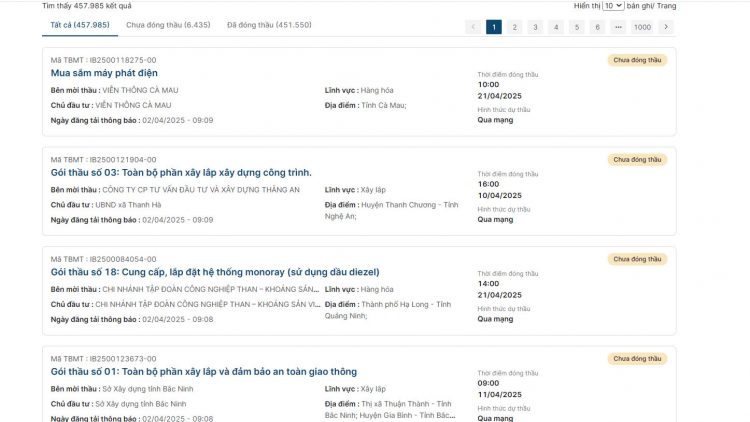This screenshot has width=750, height=422.
Task: Switch to the 'Tất cả (457.985)' tab
Action: tap(80, 25)
